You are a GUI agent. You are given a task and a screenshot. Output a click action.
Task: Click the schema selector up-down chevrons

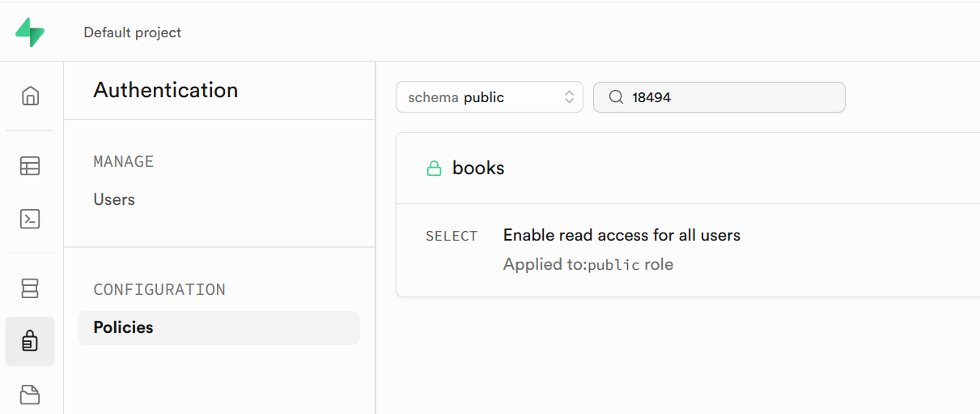[569, 97]
